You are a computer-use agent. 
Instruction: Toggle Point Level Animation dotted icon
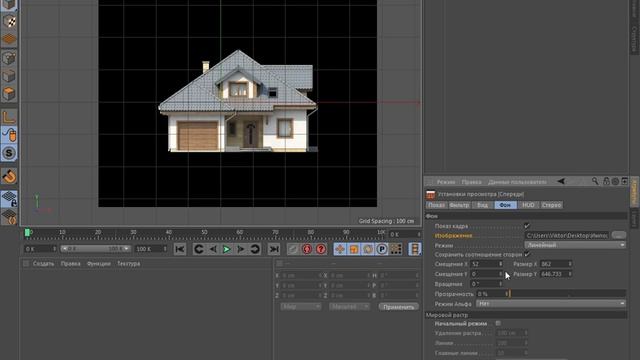tap(396, 249)
